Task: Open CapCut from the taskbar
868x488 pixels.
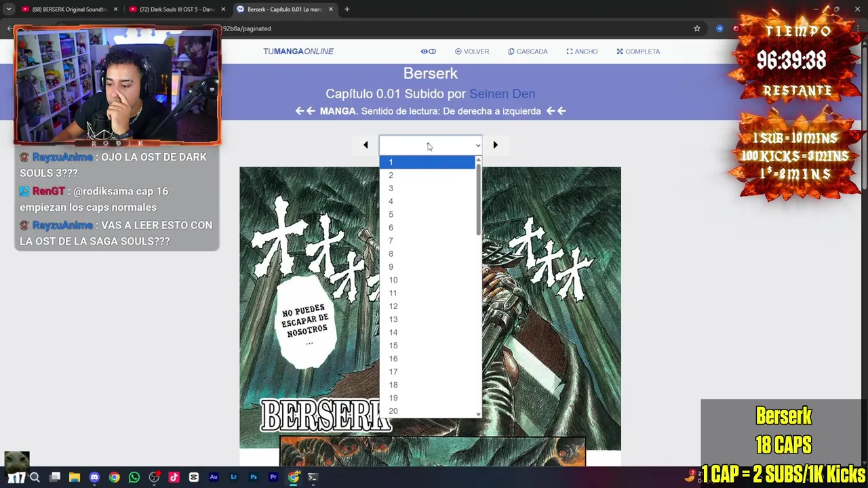Action: coord(194,477)
